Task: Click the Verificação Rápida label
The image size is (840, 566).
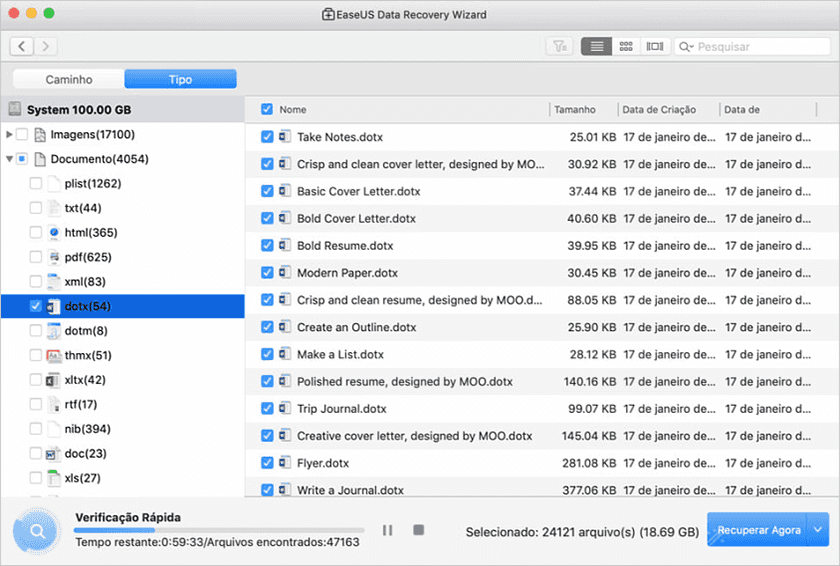Action: [x=128, y=518]
